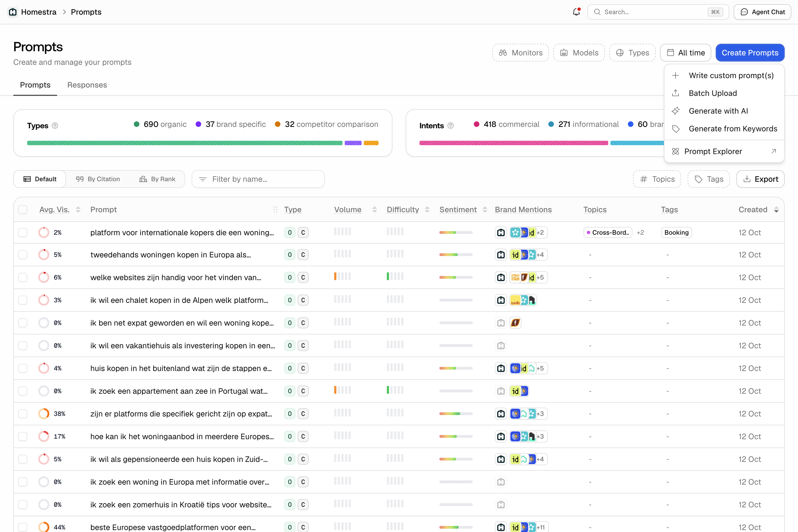This screenshot has width=798, height=532.
Task: Switch to the Responses tab
Action: tap(87, 85)
